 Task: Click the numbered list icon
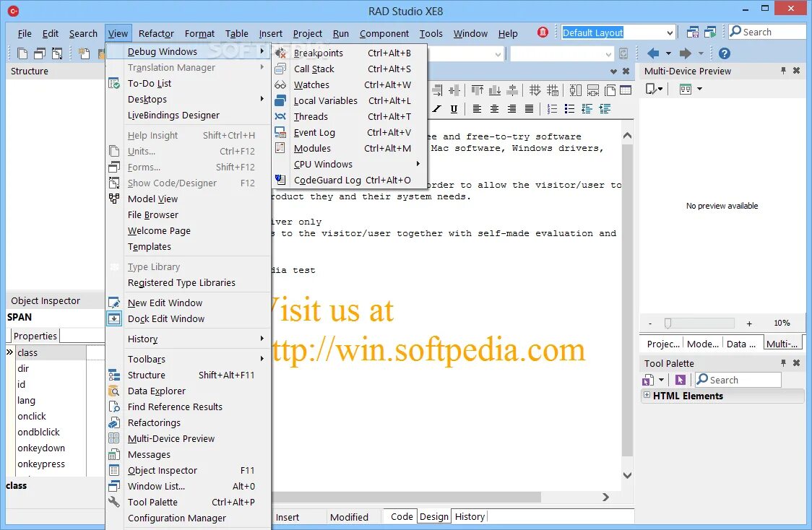click(552, 109)
